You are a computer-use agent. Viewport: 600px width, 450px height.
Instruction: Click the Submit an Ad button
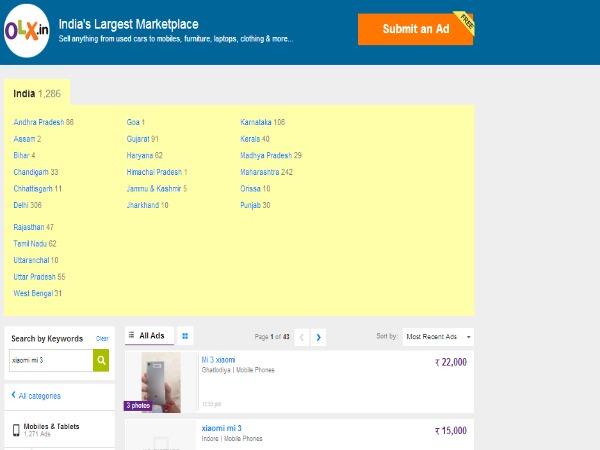pyautogui.click(x=415, y=29)
